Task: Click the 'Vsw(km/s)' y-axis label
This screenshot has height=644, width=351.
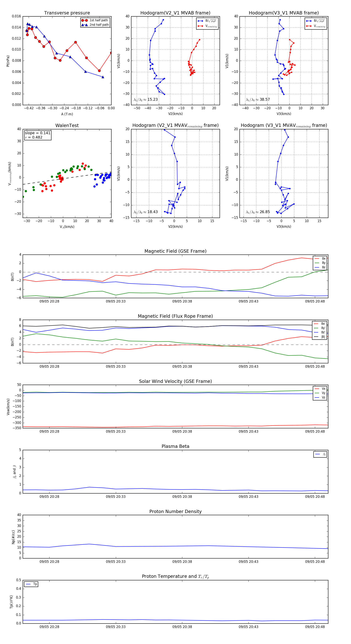Action: 8,407
